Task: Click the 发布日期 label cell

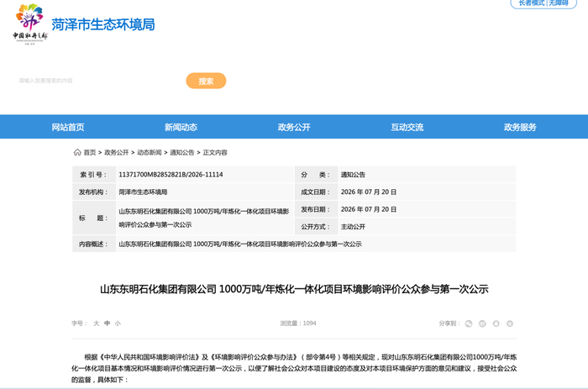Action: pyautogui.click(x=317, y=209)
